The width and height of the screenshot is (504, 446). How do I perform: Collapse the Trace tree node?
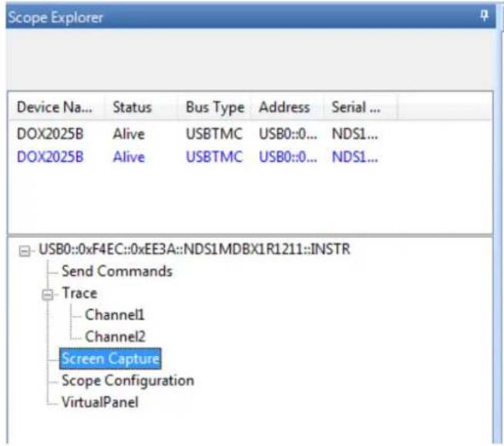pyautogui.click(x=48, y=294)
